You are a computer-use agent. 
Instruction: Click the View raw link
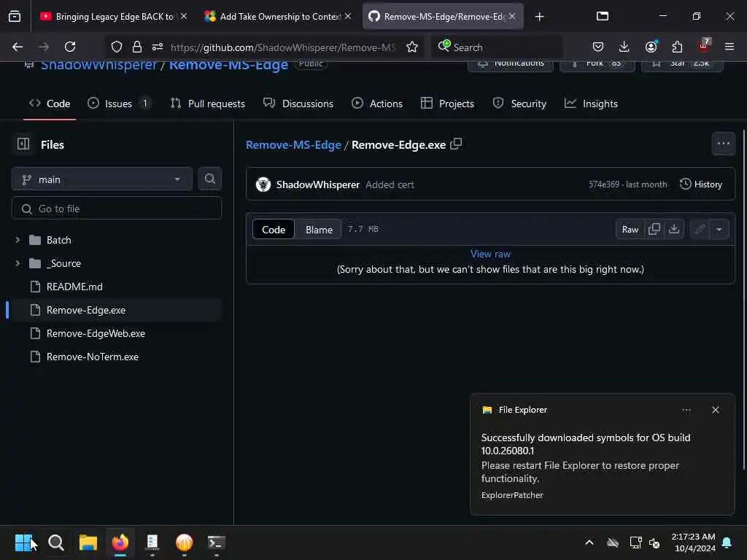coord(490,254)
